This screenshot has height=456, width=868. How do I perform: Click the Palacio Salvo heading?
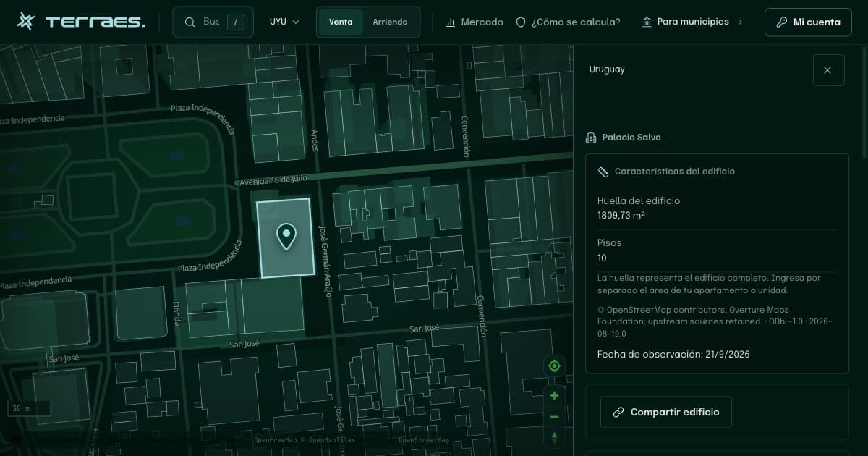click(x=631, y=138)
